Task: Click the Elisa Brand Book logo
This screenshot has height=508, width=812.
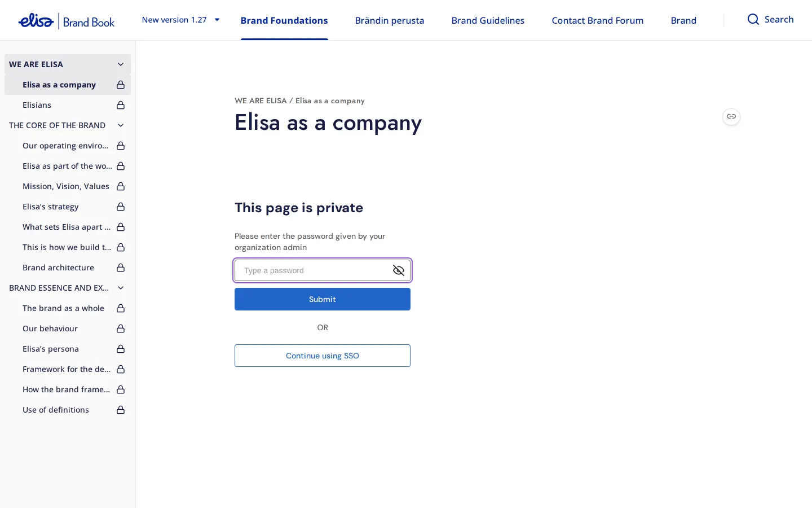Action: [x=67, y=21]
